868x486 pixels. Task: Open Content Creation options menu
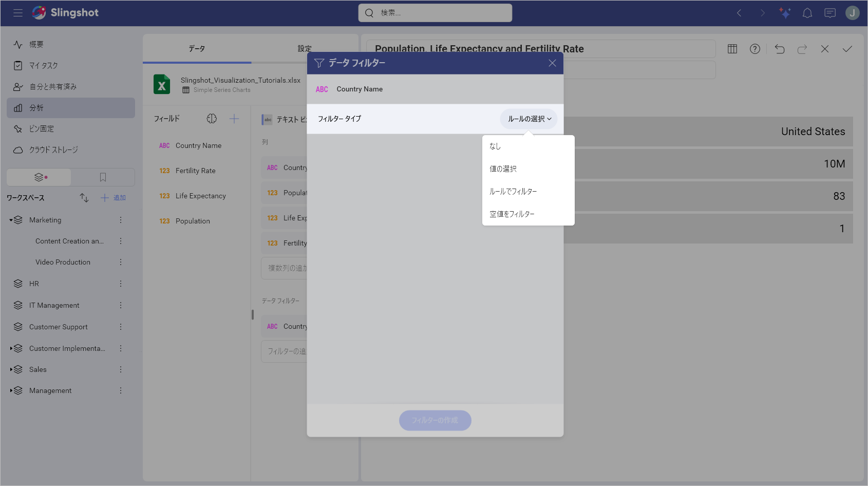(121, 241)
